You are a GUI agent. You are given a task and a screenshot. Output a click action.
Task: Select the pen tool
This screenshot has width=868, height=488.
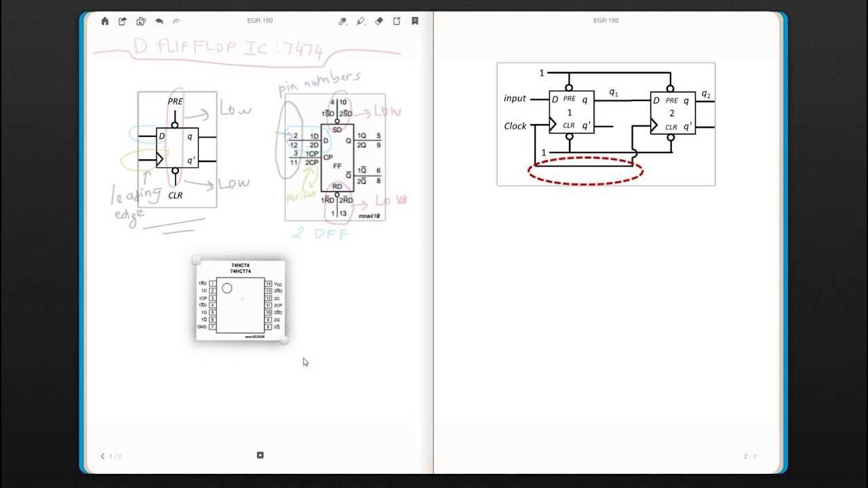(343, 21)
